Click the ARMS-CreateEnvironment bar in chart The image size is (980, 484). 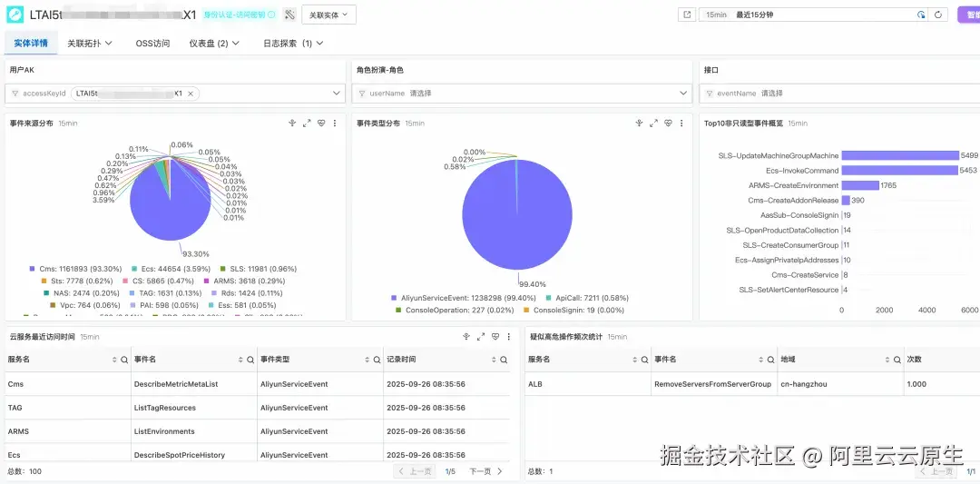coord(860,185)
